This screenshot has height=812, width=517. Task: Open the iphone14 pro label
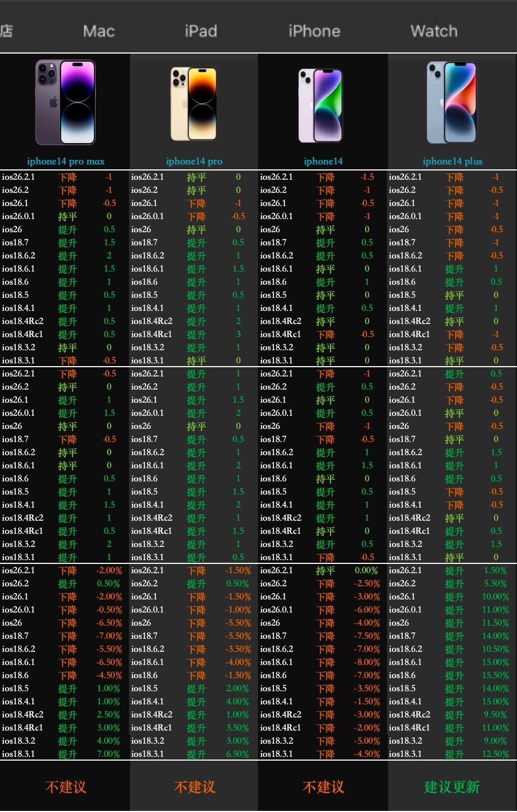pyautogui.click(x=194, y=161)
